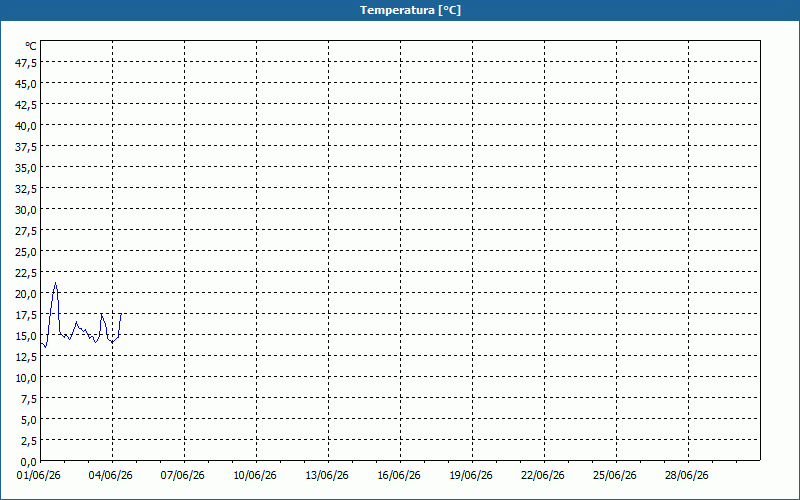
Task: Click the last data point of temperature line
Action: (x=121, y=314)
